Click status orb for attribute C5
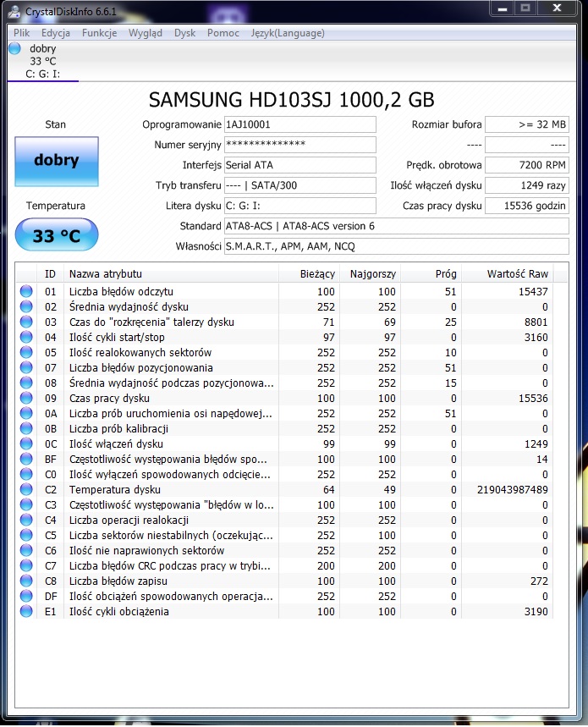 tap(26, 535)
